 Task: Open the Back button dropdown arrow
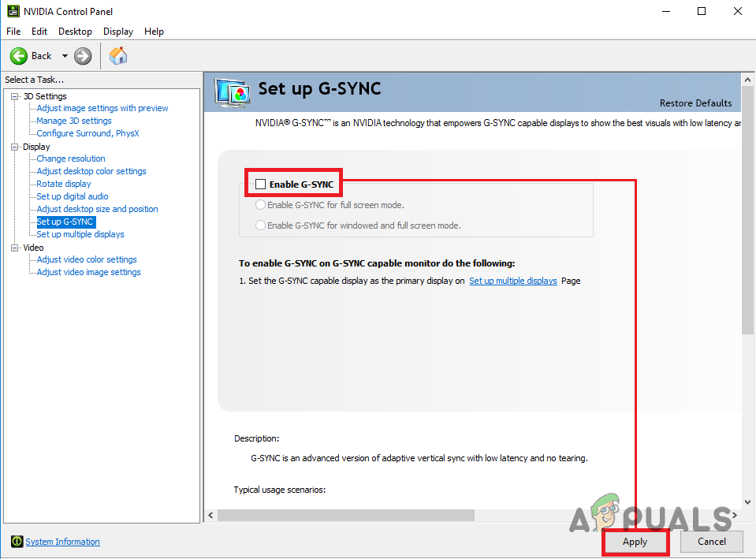(x=64, y=56)
